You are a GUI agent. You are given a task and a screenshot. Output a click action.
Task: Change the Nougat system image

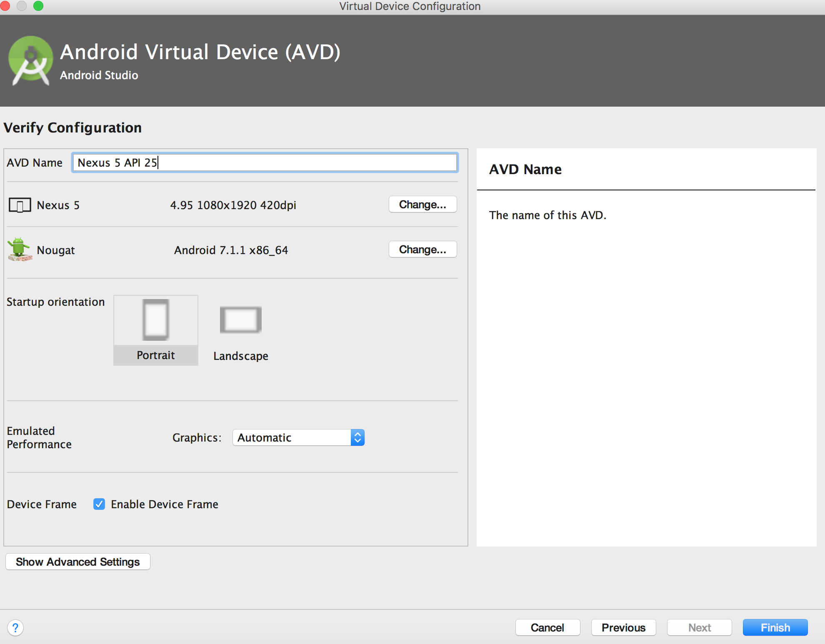click(422, 250)
